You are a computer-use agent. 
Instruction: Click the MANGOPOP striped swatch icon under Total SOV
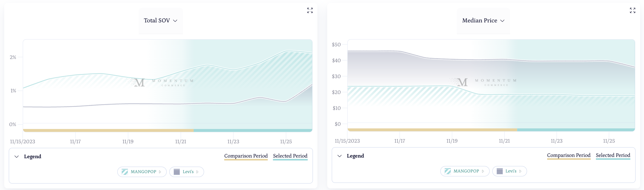(x=125, y=172)
